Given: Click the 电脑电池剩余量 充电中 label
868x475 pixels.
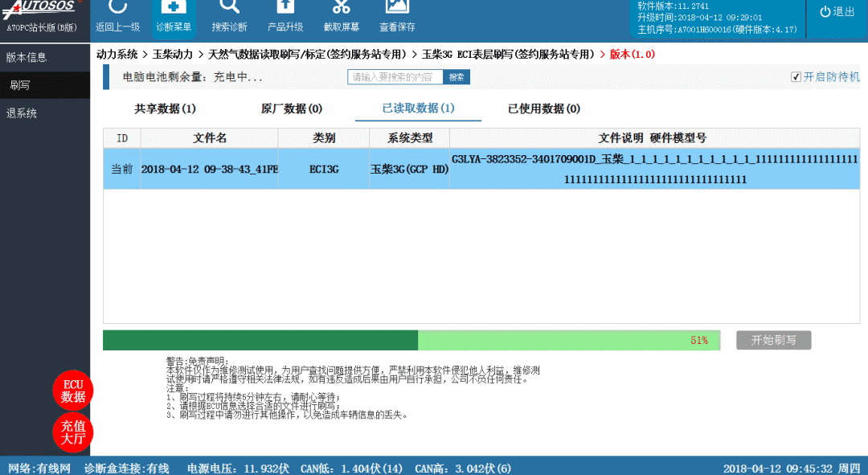Looking at the screenshot, I should [x=193, y=77].
